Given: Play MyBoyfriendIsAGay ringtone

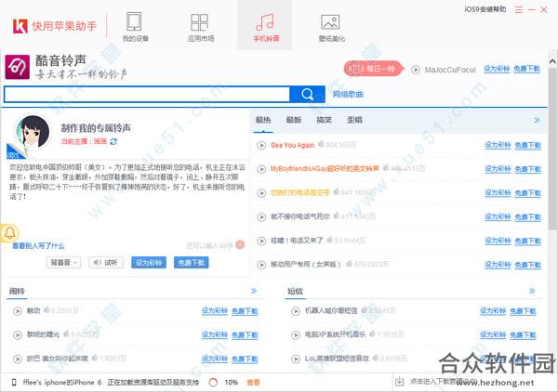Looking at the screenshot, I should [261, 169].
